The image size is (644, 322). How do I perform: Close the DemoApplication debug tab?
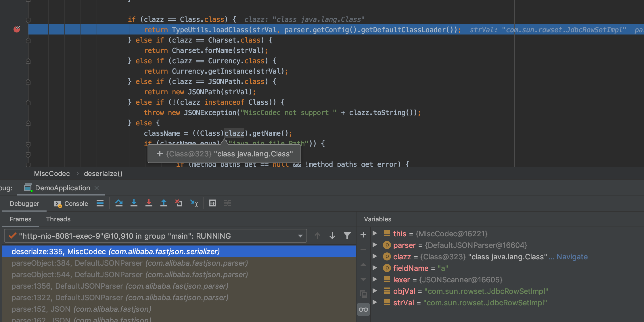[x=97, y=188]
